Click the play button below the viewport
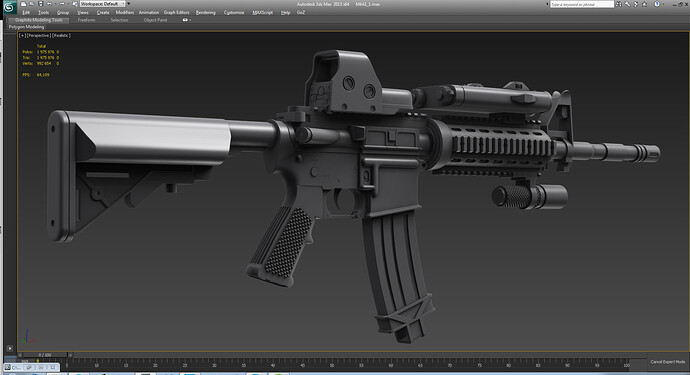 (x=10, y=348)
